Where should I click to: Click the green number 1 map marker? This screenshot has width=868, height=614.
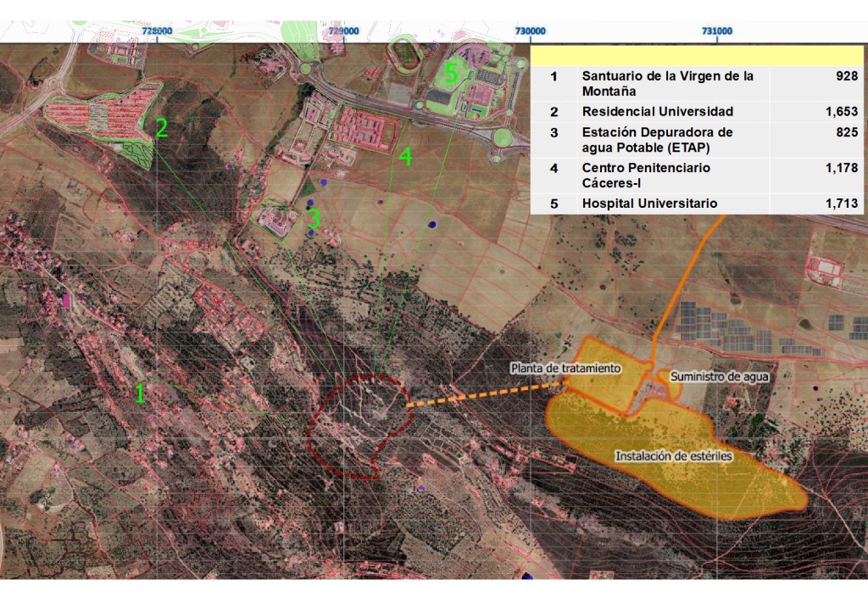(141, 394)
